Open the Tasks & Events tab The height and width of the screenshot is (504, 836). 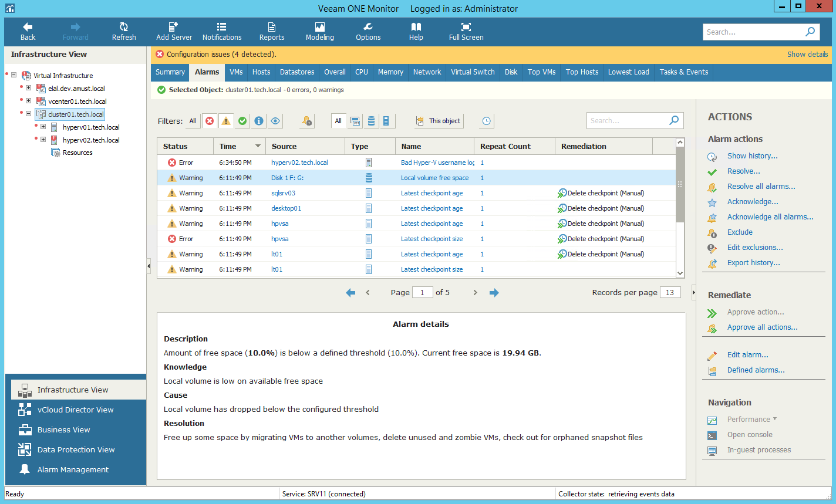[684, 72]
